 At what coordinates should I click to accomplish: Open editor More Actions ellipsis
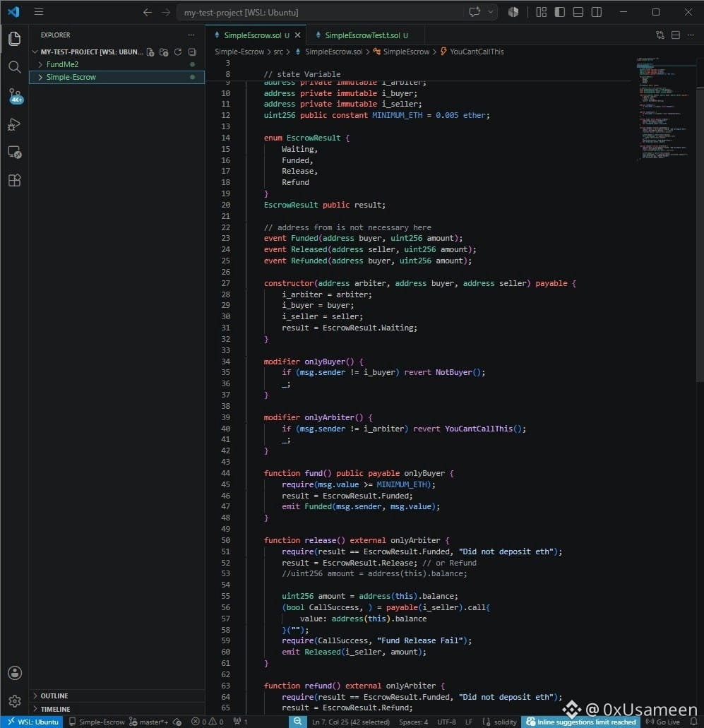point(691,35)
